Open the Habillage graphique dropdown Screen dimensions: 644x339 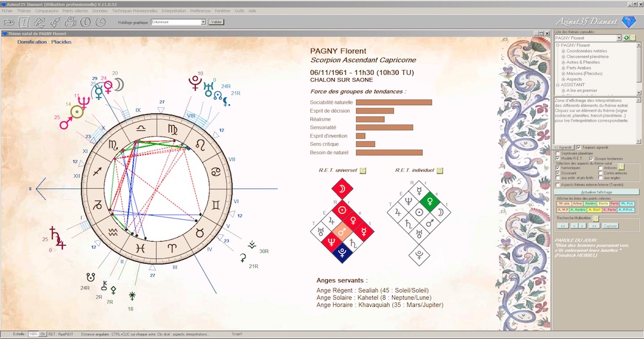point(203,22)
